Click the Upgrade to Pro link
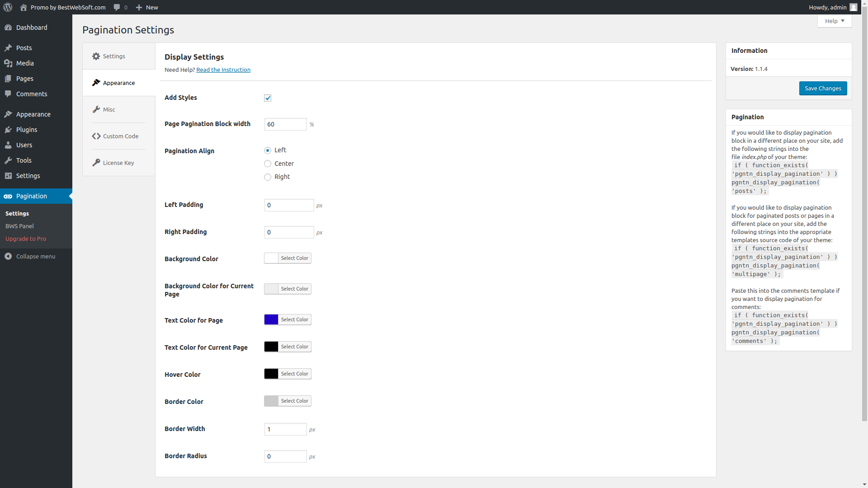868x488 pixels. (x=26, y=239)
